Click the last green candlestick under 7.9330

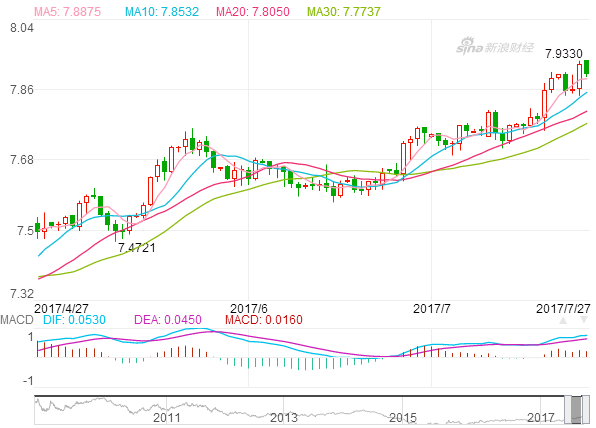(587, 67)
